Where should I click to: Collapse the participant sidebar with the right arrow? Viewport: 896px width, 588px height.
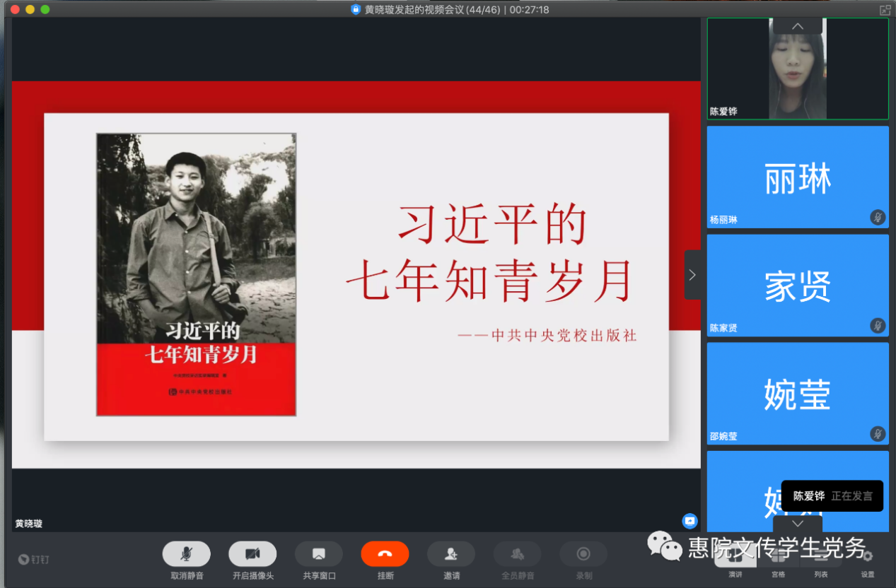(x=692, y=275)
